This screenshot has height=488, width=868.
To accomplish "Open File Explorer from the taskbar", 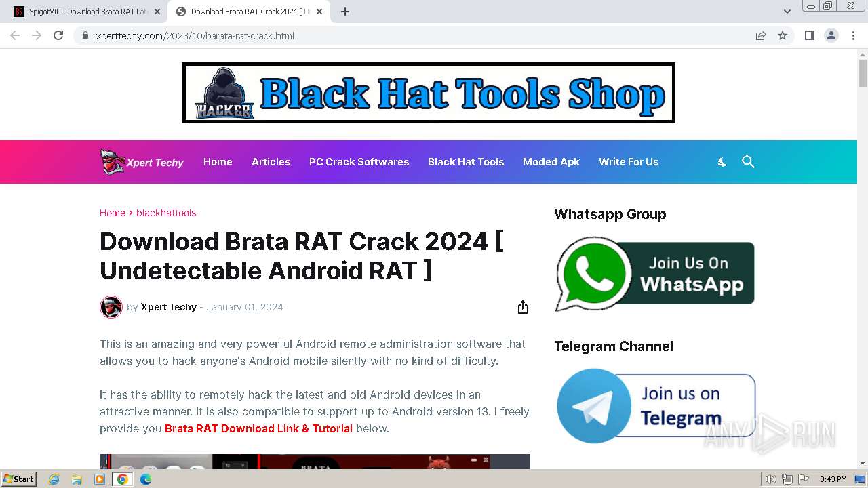I will pyautogui.click(x=77, y=479).
